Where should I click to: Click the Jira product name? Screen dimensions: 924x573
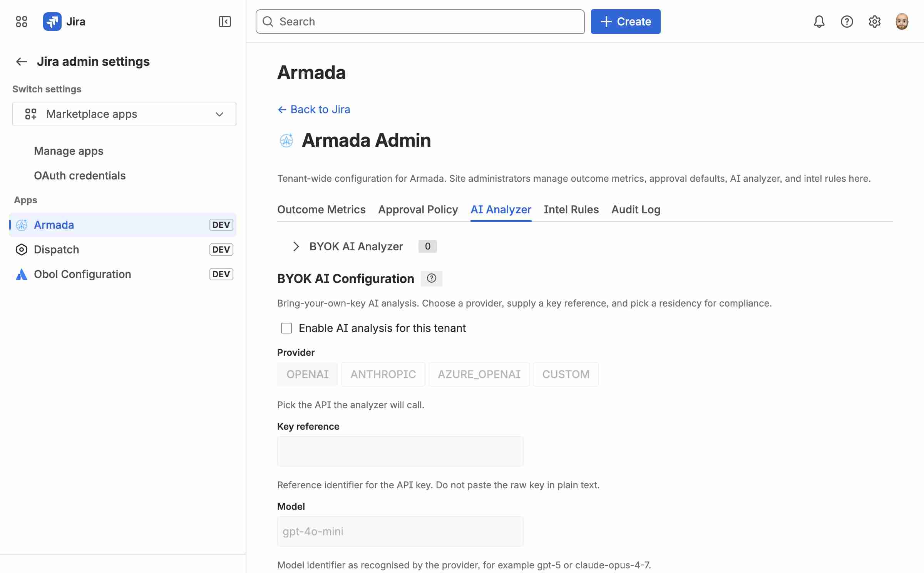76,22
